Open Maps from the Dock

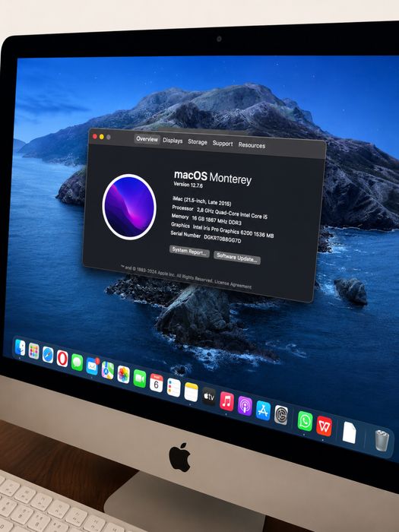point(108,370)
